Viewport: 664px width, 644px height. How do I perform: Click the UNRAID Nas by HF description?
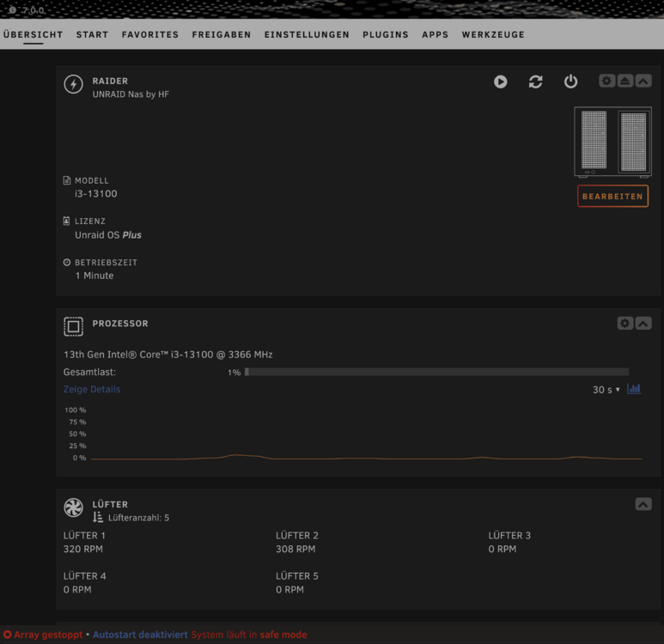pos(131,94)
